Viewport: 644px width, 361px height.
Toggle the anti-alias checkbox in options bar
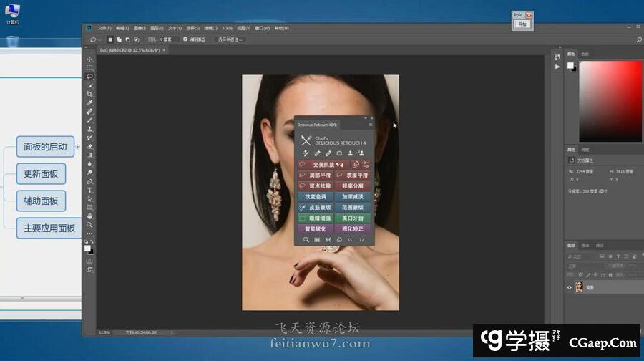pos(185,39)
